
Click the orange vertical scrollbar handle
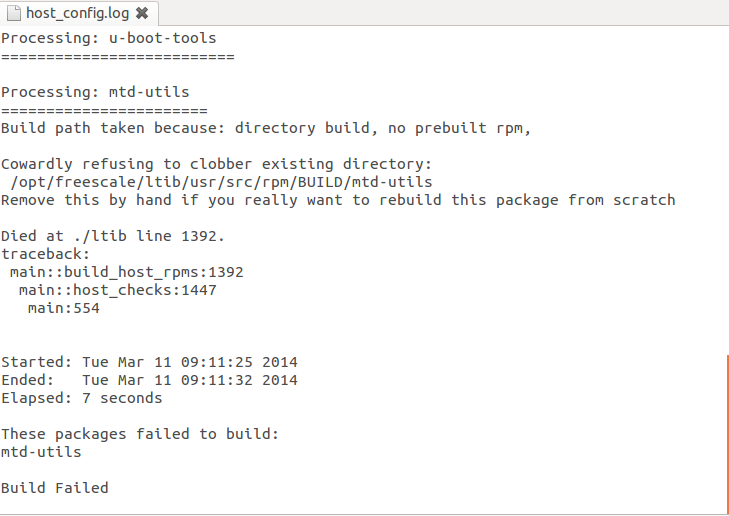(x=728, y=434)
